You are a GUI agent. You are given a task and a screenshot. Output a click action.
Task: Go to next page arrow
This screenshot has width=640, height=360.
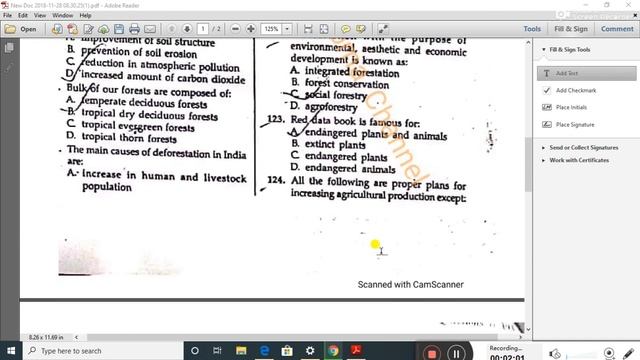187,29
